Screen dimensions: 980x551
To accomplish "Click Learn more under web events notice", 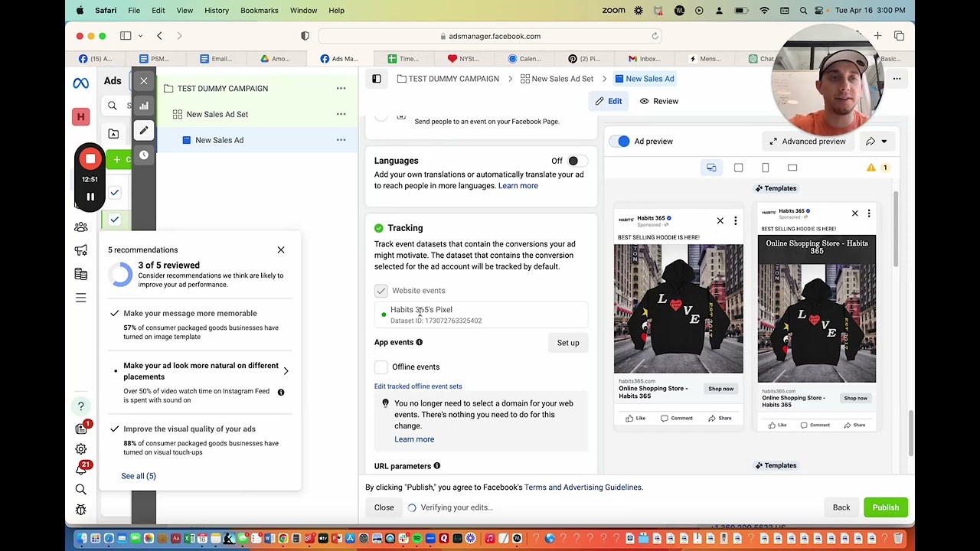I will click(414, 439).
